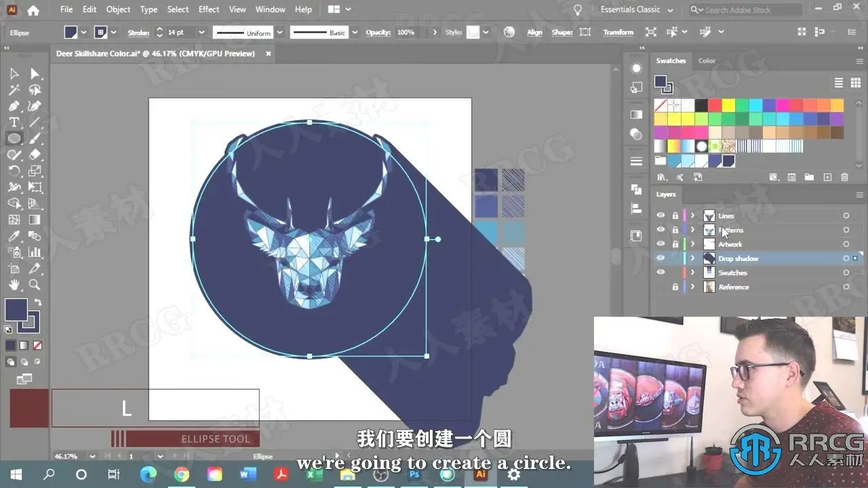Viewport: 868px width, 488px height.
Task: Select the Zoom magnifier tool
Action: point(35,285)
